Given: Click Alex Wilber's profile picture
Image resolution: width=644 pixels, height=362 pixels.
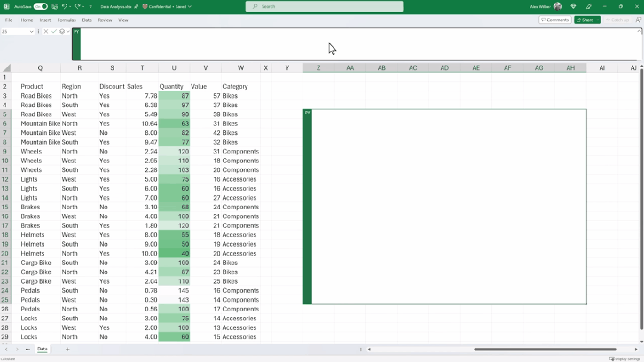Looking at the screenshot, I should [557, 7].
